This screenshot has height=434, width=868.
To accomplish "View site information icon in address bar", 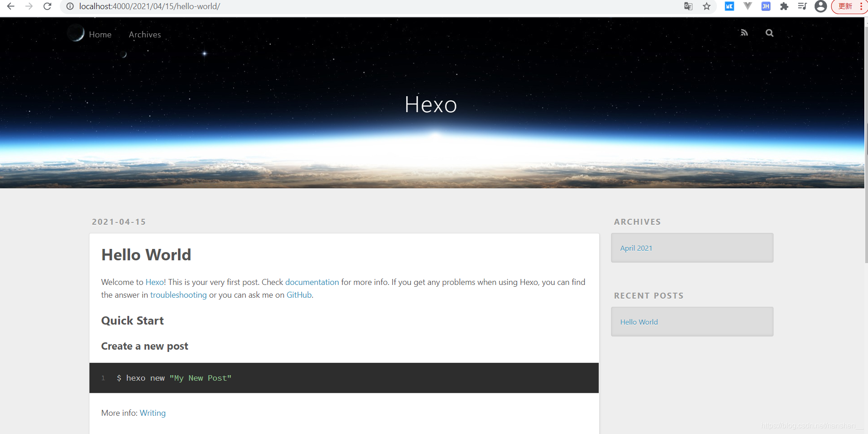I will tap(70, 6).
